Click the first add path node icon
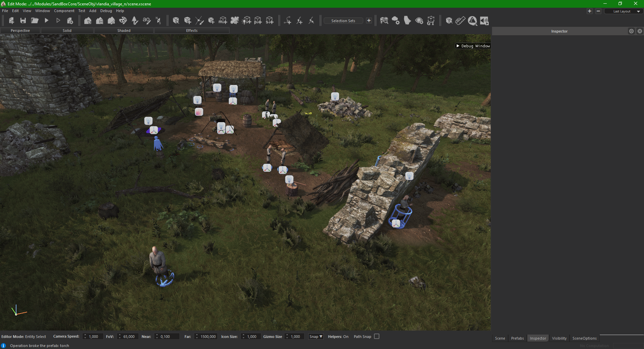 coord(287,21)
